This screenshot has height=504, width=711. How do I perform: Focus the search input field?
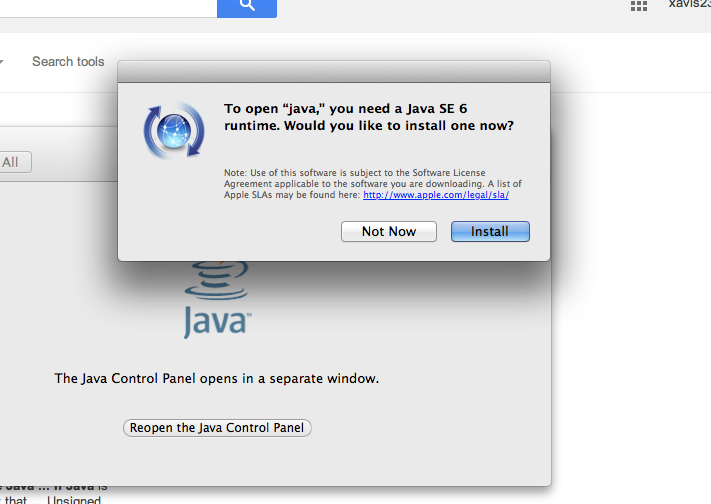108,8
